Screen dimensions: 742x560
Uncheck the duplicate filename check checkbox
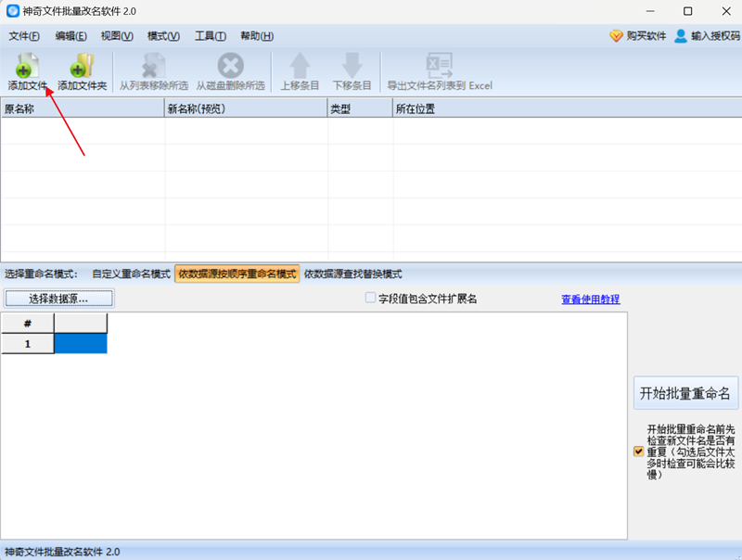click(638, 452)
